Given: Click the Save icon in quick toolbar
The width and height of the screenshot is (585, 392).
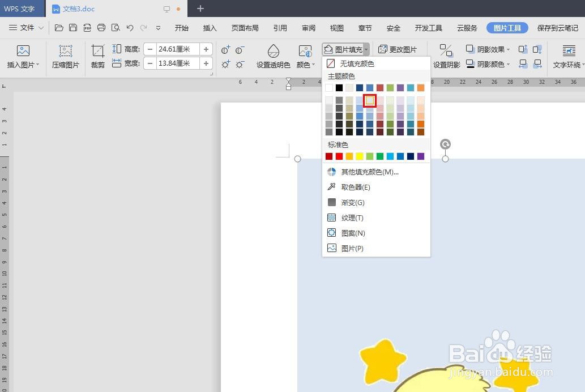Looking at the screenshot, I should coord(73,28).
